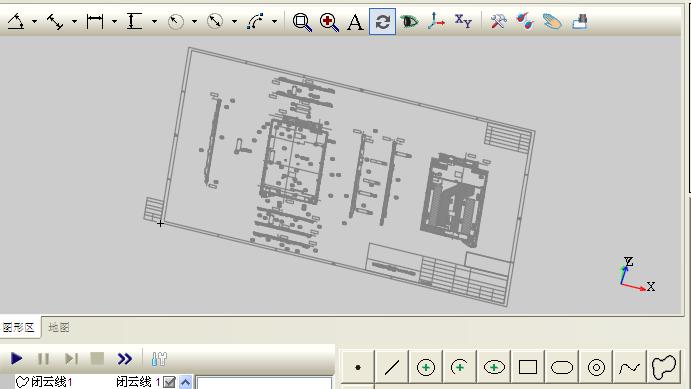Click the fast-forward double arrow button
Viewport: 691px width, 389px height.
coord(125,359)
